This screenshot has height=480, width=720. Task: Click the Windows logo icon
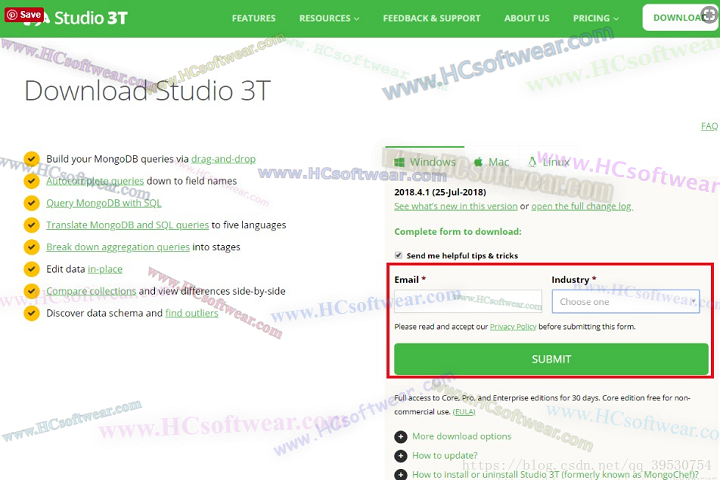coord(399,162)
